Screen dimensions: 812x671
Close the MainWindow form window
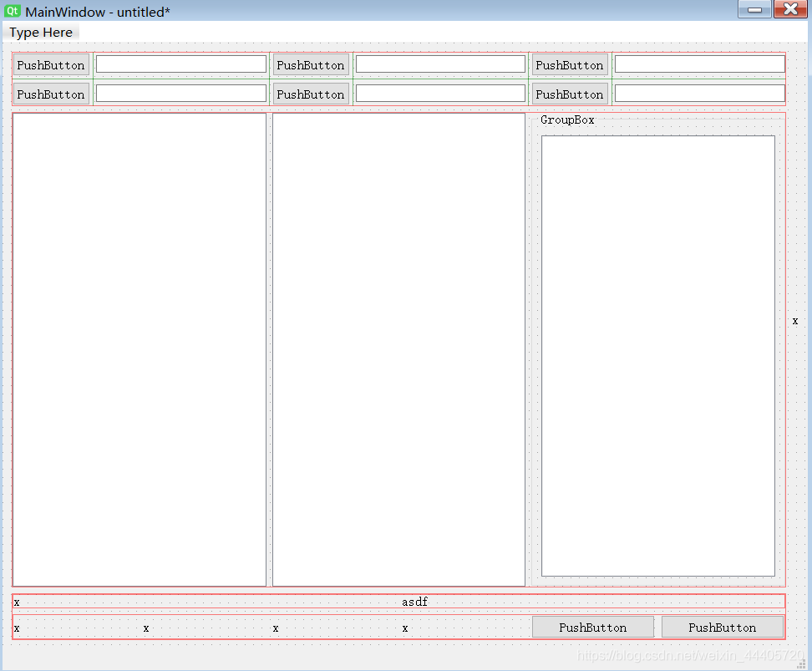(790, 9)
